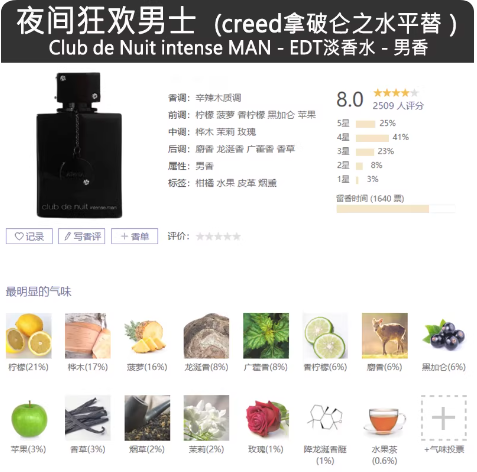Open the 写香评 review button
The height and width of the screenshot is (472, 477).
82,236
